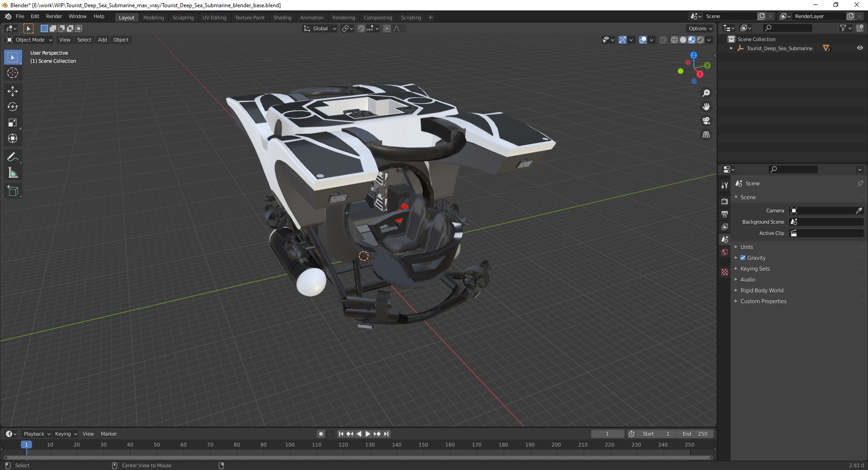Choose the Transform tool

13,138
